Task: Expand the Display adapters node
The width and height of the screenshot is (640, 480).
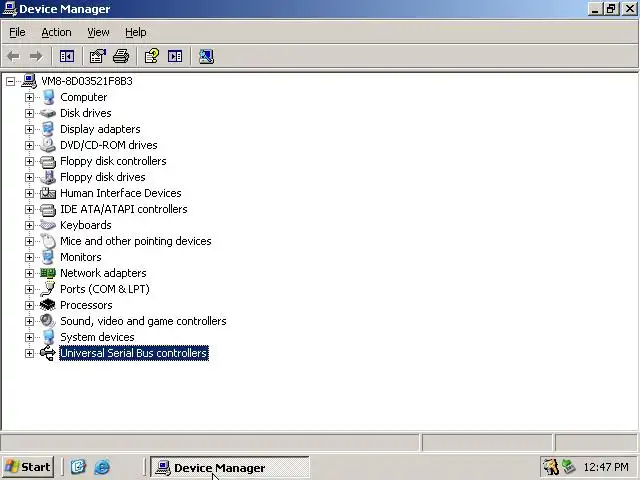Action: click(29, 129)
